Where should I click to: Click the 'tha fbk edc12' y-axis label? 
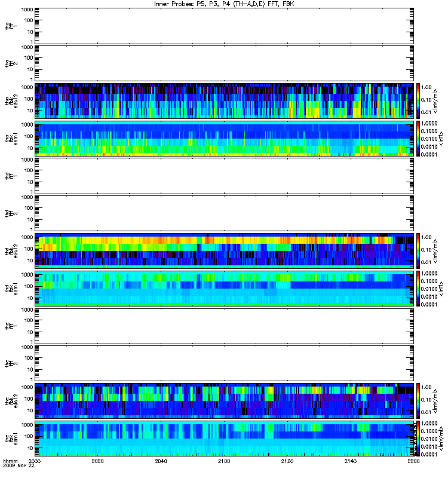tap(11, 101)
